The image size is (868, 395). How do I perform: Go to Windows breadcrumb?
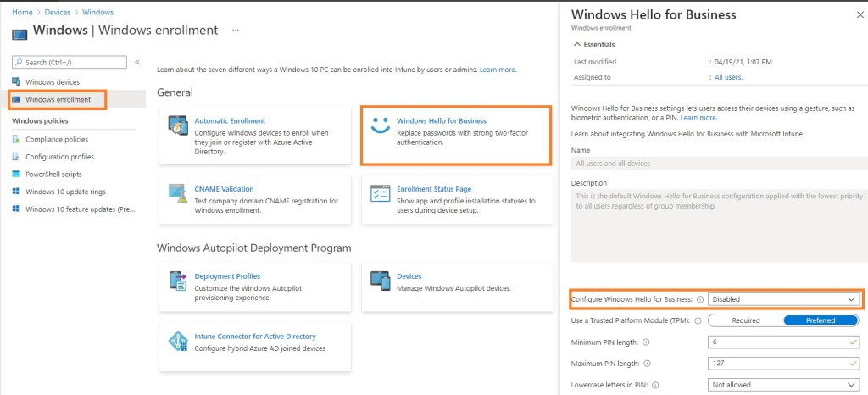coord(97,12)
